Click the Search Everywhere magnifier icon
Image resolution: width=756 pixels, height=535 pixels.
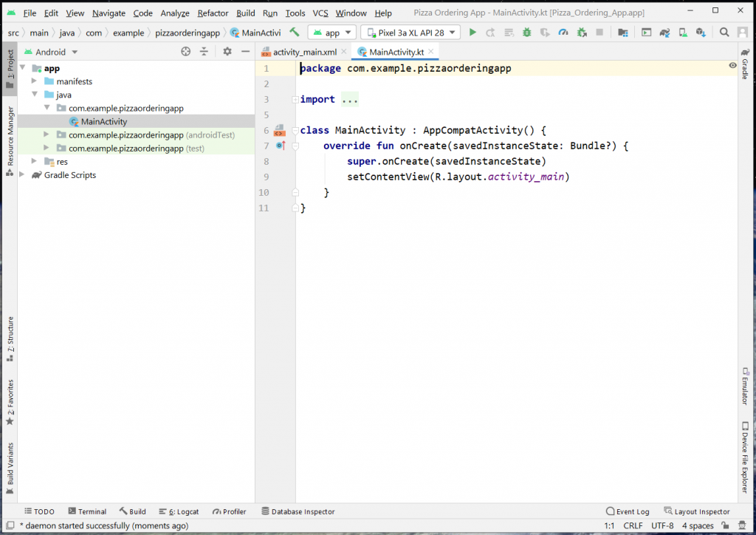pos(724,33)
